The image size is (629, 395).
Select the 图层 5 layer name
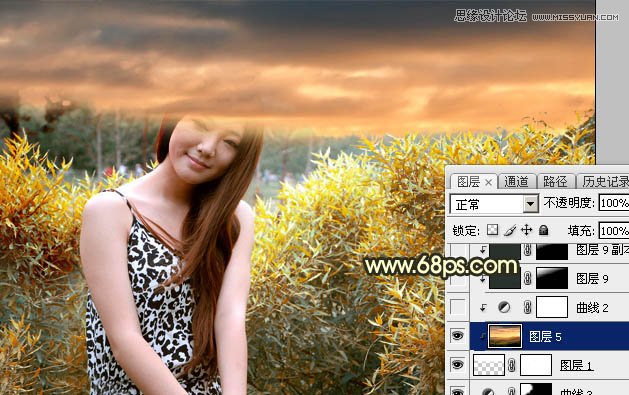pos(545,337)
